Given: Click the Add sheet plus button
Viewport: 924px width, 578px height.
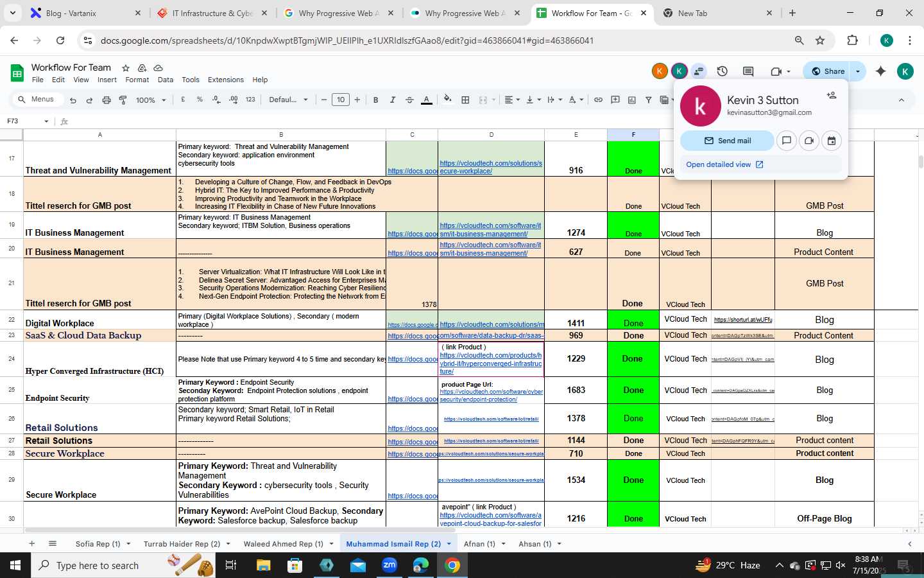Looking at the screenshot, I should (31, 544).
